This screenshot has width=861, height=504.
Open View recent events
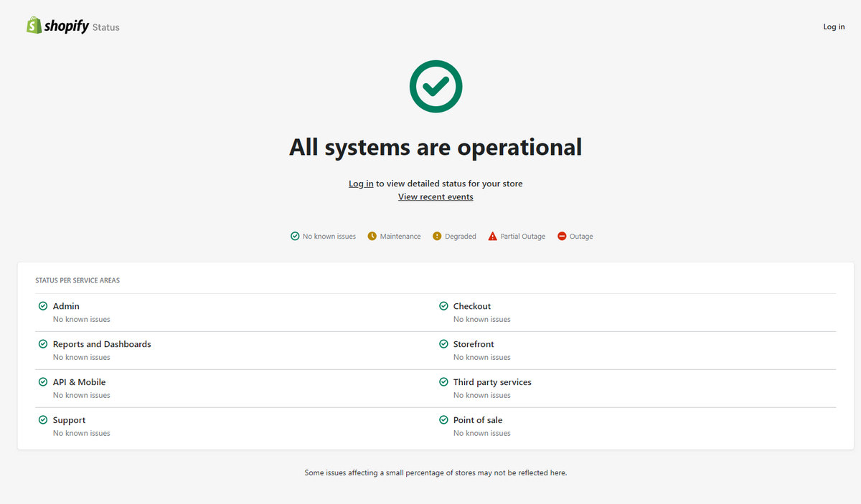(x=435, y=196)
